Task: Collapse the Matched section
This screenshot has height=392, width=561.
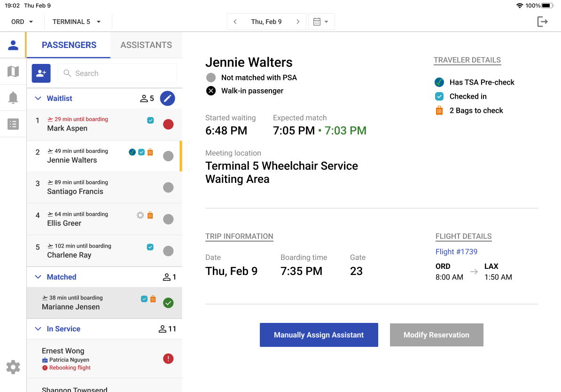Action: point(38,277)
